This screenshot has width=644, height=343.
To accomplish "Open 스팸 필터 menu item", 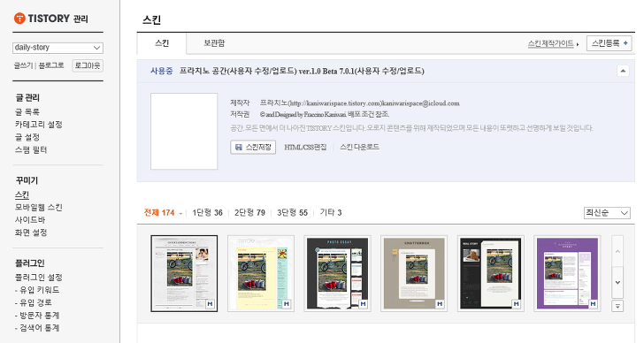I will pyautogui.click(x=31, y=150).
